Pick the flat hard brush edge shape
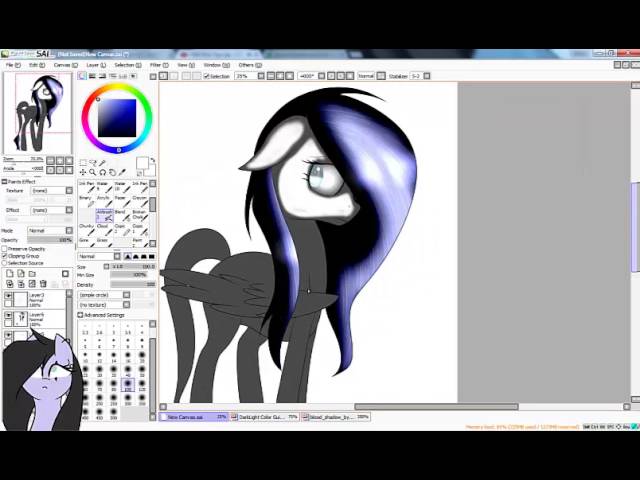This screenshot has width=640, height=480. 152,256
